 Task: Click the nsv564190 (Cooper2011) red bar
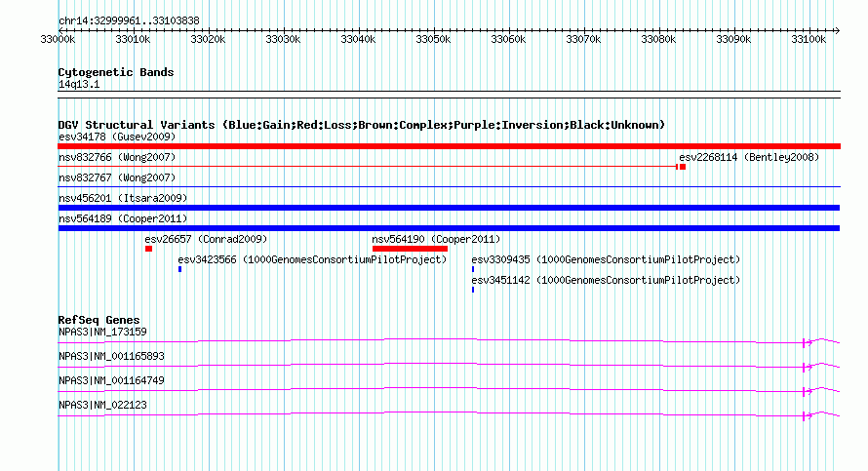411,249
